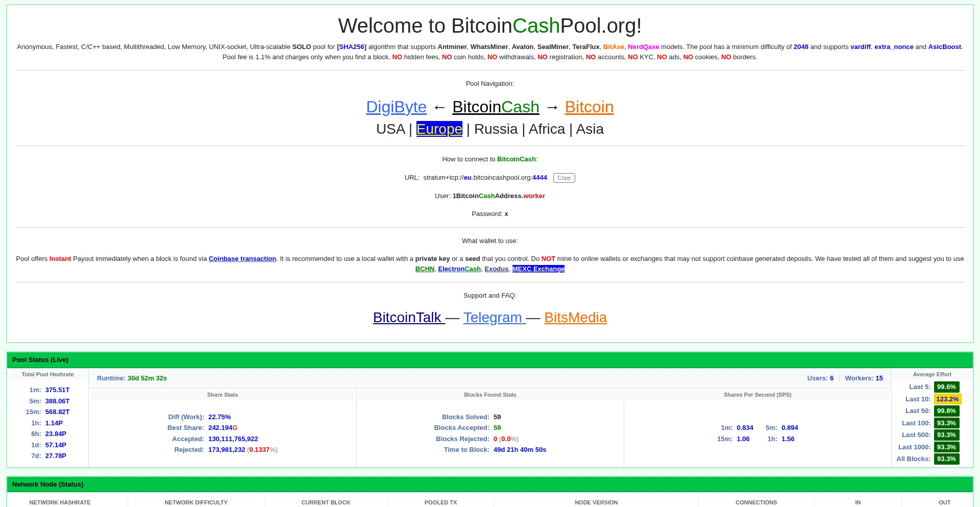980x507 pixels.
Task: Click the [SHA256] algorithm text
Action: click(352, 47)
